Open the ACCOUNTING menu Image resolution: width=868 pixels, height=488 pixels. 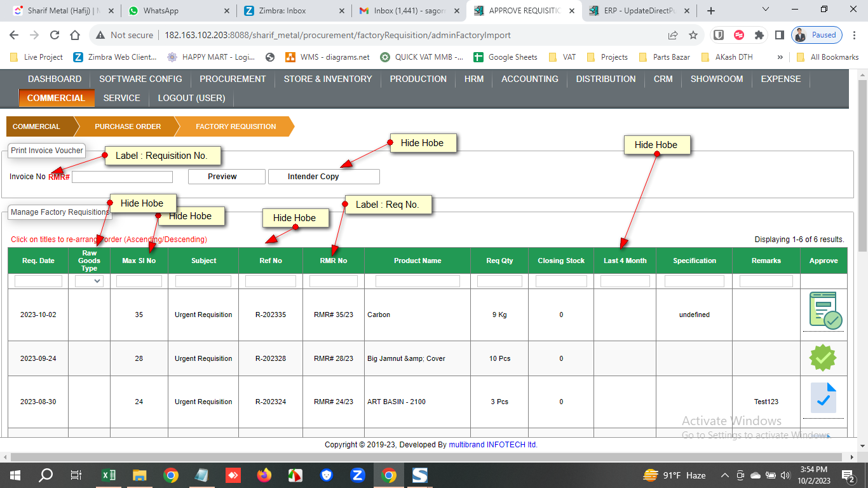click(529, 79)
